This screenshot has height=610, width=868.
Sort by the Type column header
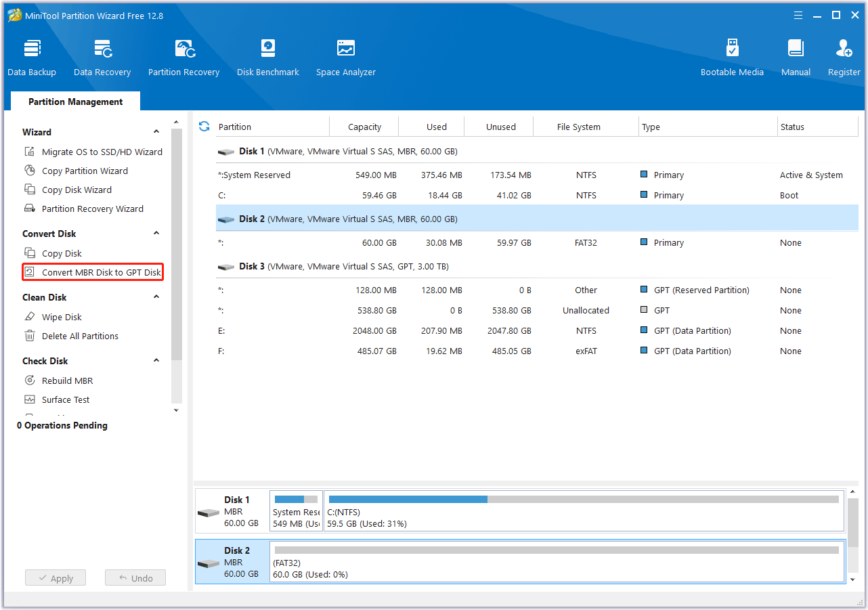pos(708,127)
